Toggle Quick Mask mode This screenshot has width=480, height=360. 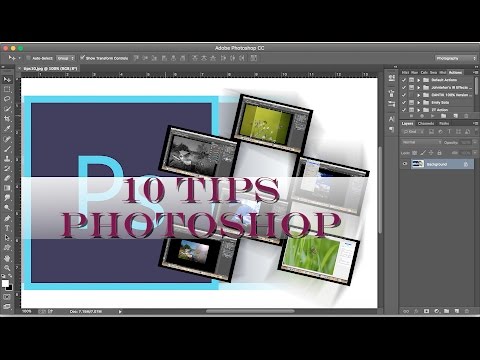7,297
